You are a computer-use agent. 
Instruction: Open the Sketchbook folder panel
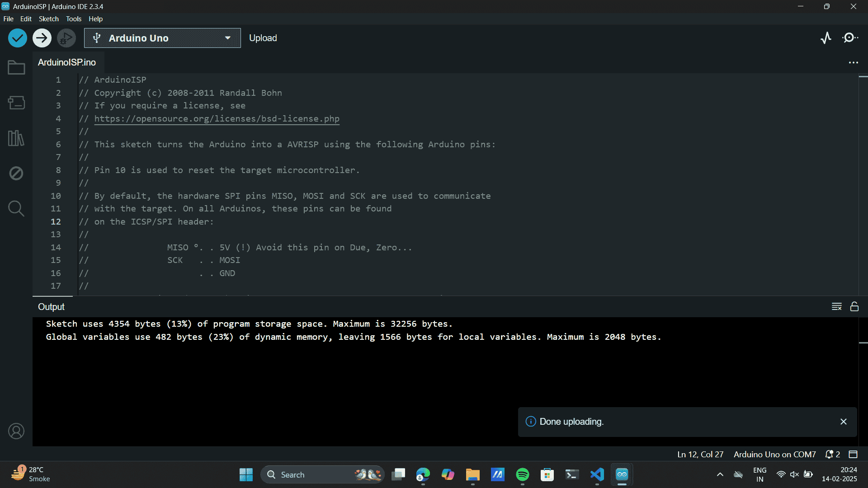coord(16,68)
